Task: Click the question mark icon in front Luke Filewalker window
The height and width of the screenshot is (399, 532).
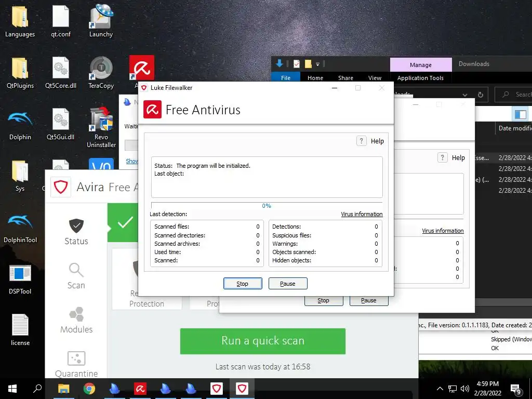Action: pos(362,141)
